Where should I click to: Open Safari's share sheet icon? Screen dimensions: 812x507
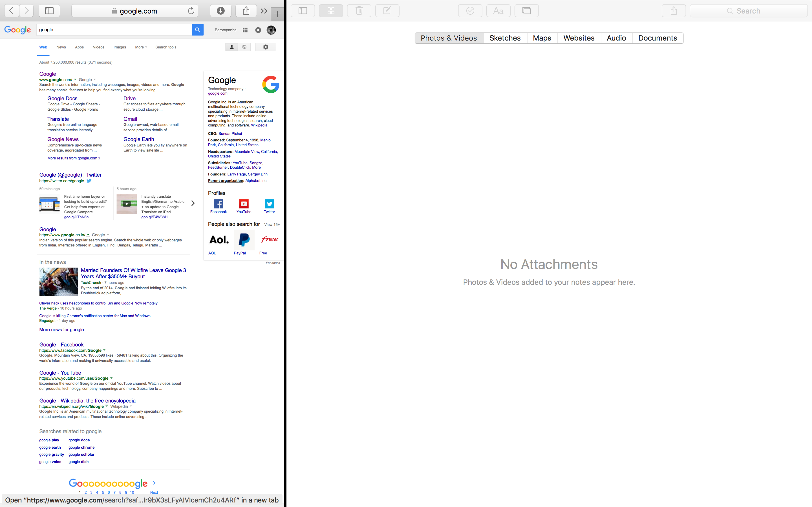tap(246, 11)
